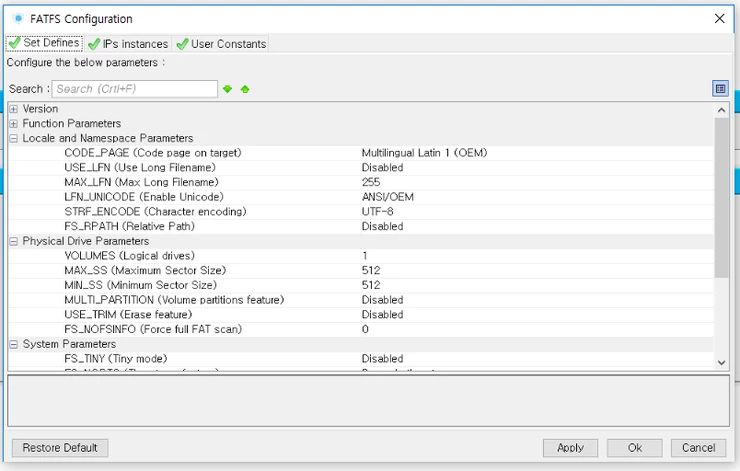The height and width of the screenshot is (471, 740).
Task: Confirm with the Ok button
Action: click(x=634, y=447)
